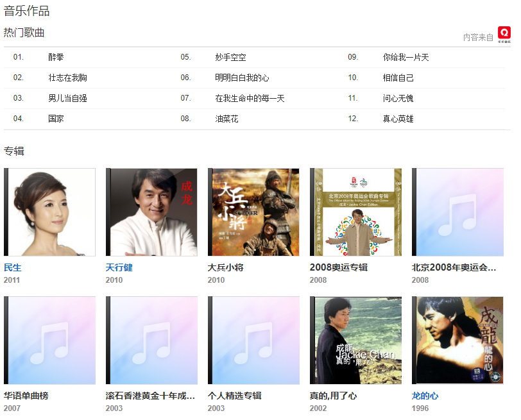Play song 明明白白我的心
The width and height of the screenshot is (521, 420).
pyautogui.click(x=242, y=78)
